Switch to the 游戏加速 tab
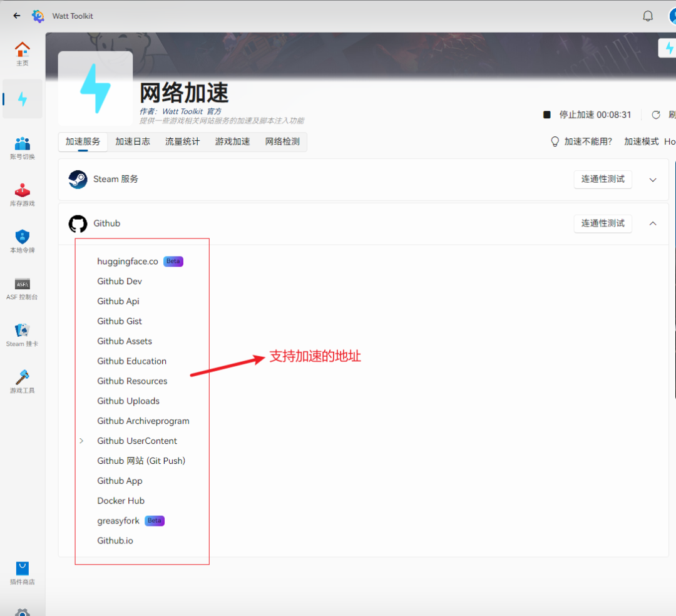This screenshot has width=676, height=616. pyautogui.click(x=232, y=142)
